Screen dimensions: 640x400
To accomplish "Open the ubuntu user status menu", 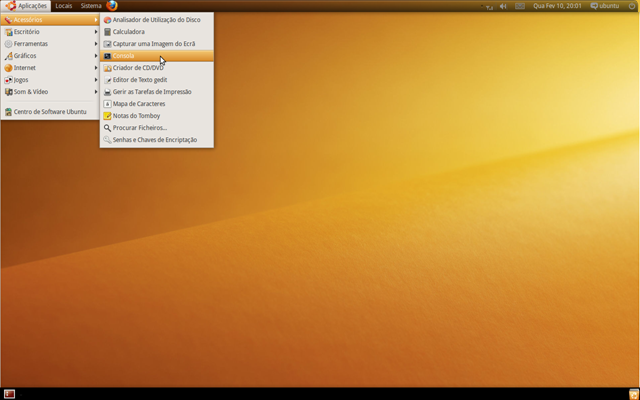I will (605, 6).
